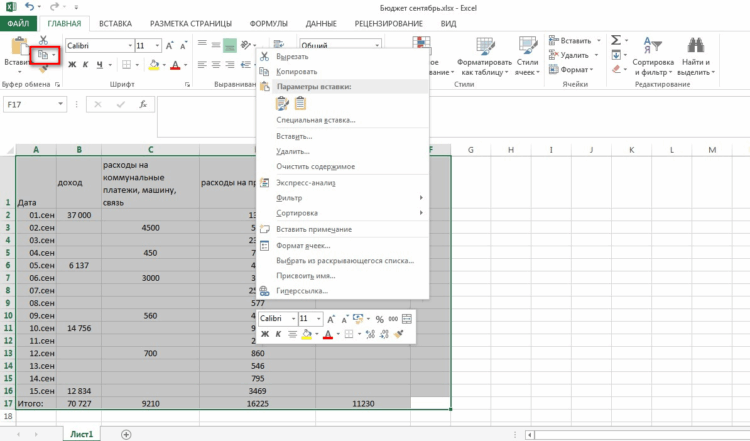Toggle Underline (Ч) in the ribbon
The image size is (750, 441).
tap(99, 65)
